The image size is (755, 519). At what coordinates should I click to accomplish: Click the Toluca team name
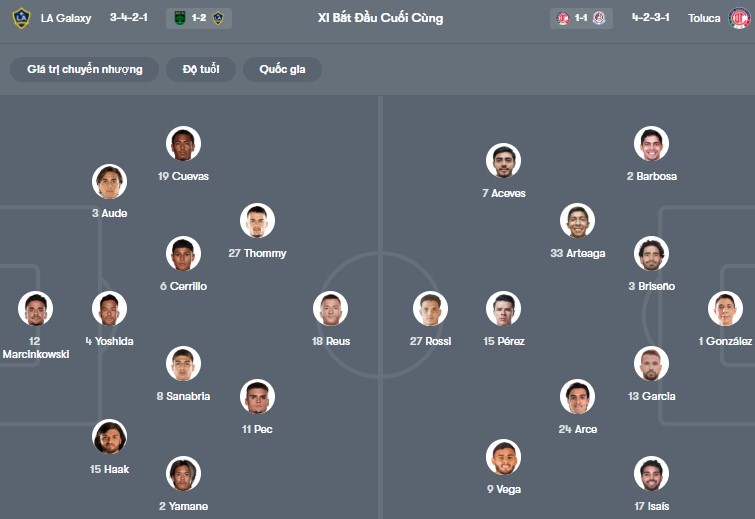(704, 18)
